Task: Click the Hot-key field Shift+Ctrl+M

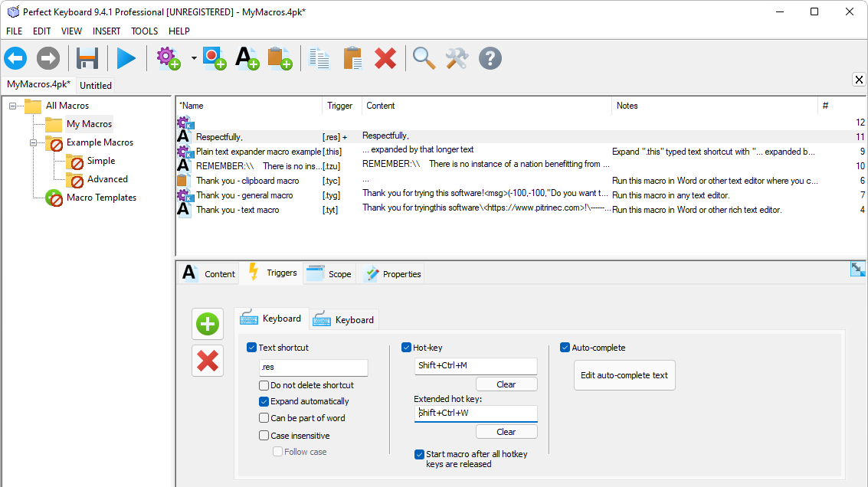Action: tap(476, 366)
